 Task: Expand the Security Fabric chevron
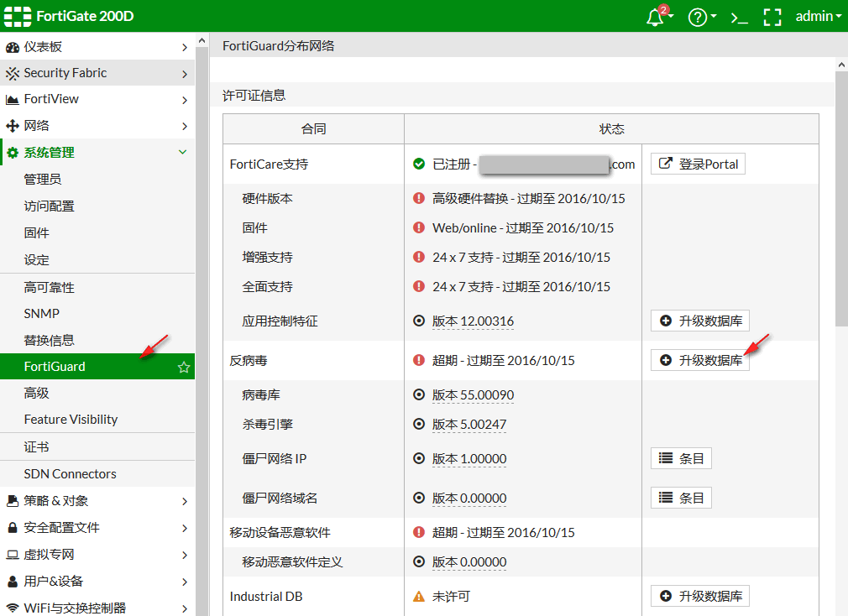pyautogui.click(x=185, y=74)
